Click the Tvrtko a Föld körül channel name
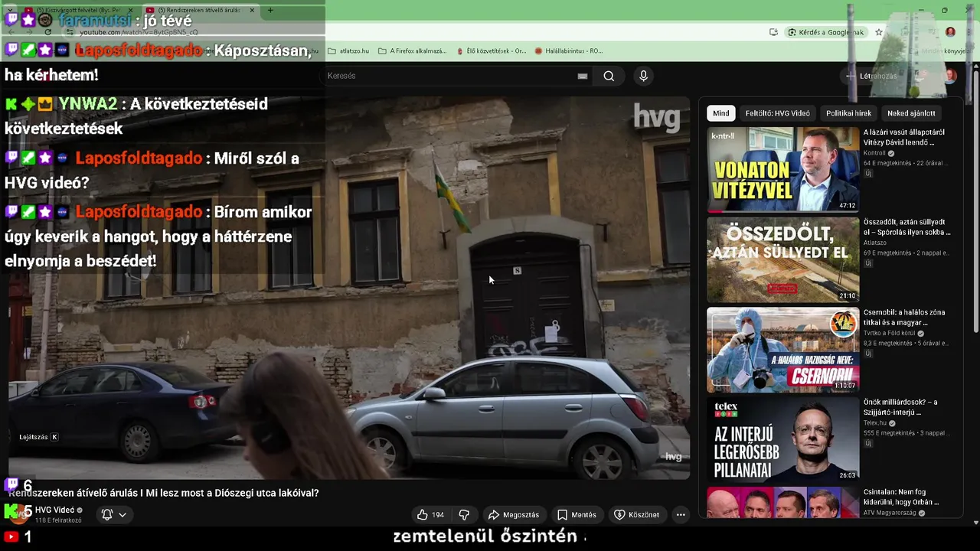Viewport: 980px width, 551px height. click(x=890, y=333)
